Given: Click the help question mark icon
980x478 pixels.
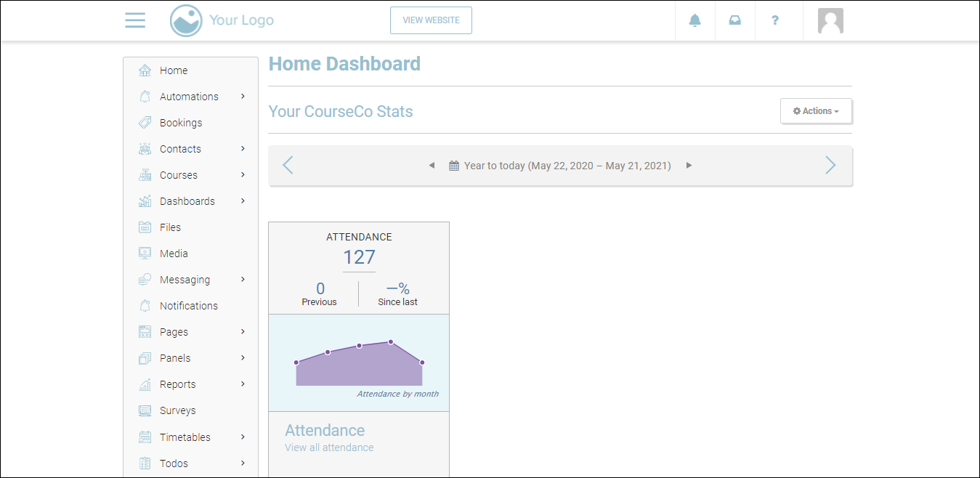Looking at the screenshot, I should point(775,20).
